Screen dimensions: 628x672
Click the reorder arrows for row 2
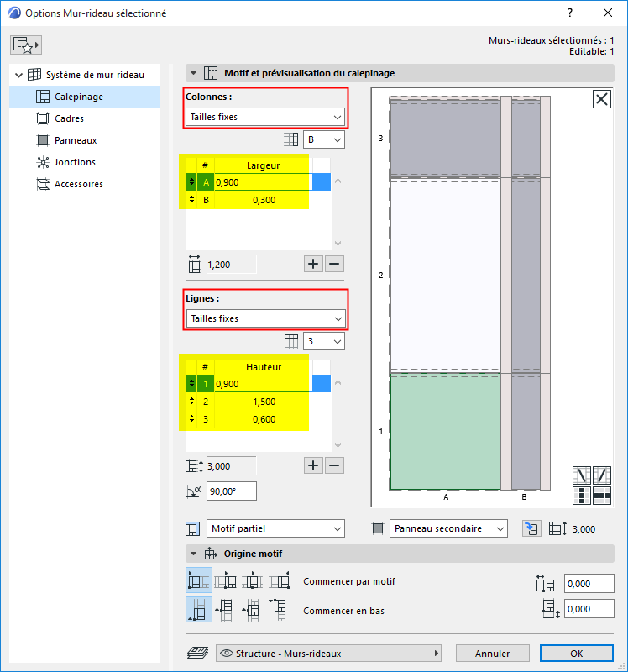191,402
